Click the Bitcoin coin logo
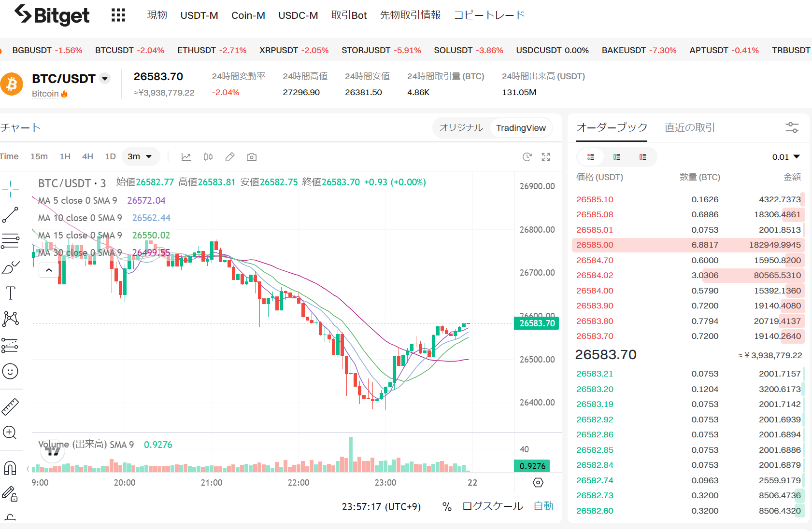The width and height of the screenshot is (812, 531). pos(12,84)
